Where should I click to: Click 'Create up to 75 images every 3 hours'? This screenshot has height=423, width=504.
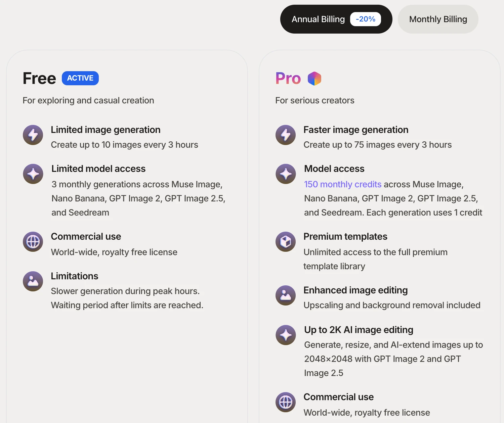tap(378, 145)
